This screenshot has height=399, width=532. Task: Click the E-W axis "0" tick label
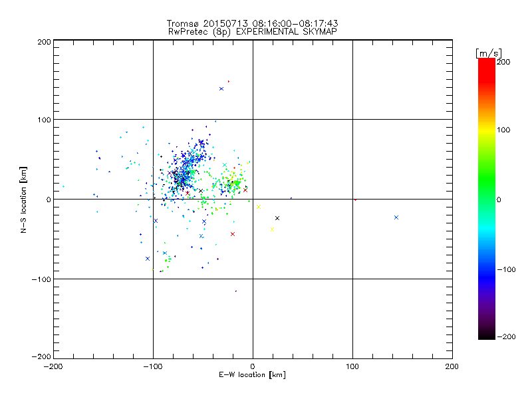point(253,366)
